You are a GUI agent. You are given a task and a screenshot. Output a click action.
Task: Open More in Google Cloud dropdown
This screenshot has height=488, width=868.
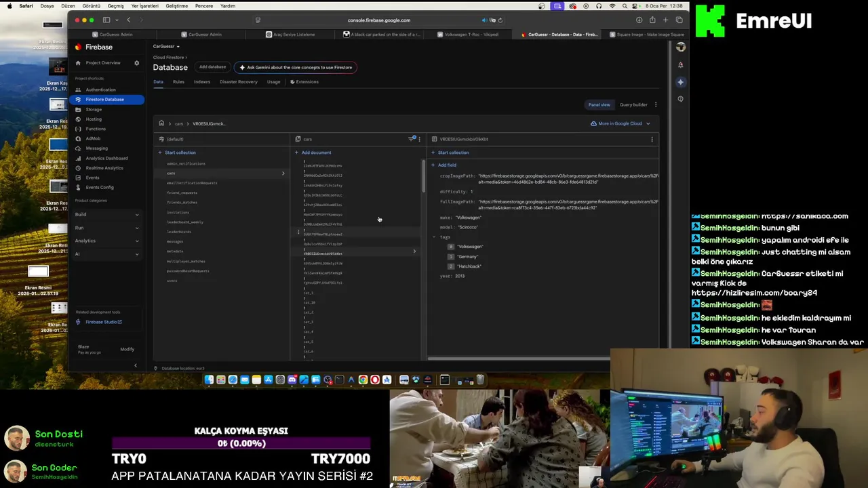click(620, 123)
